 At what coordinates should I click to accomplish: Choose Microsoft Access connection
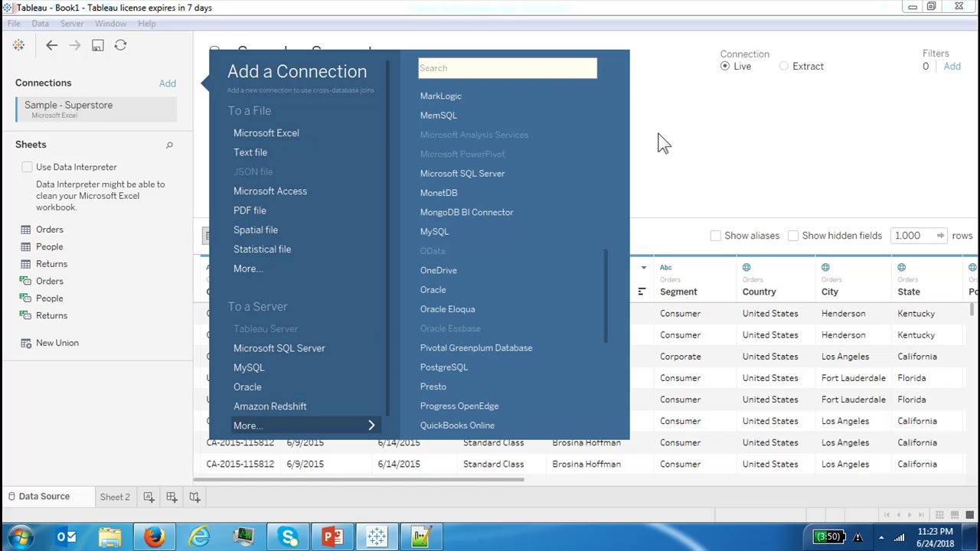[x=269, y=191]
